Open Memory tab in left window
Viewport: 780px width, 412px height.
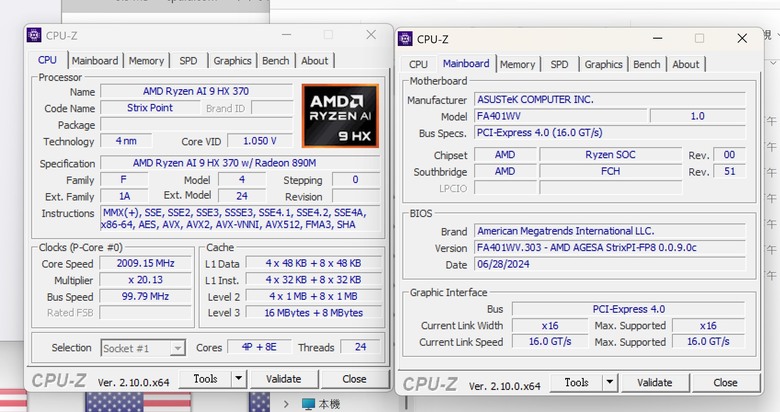coord(146,61)
